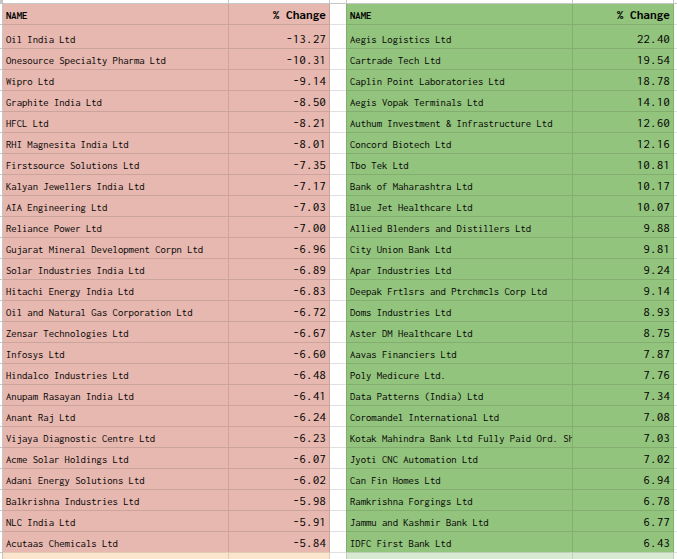Select the 6.43 change value
Viewport: 677px width, 559px height.
(x=623, y=544)
